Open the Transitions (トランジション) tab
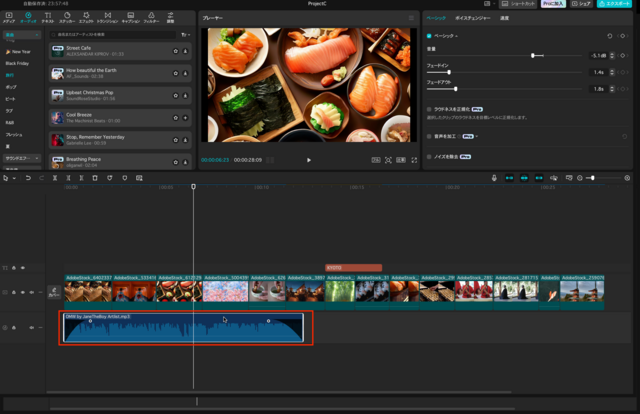The width and height of the screenshot is (640, 414). [x=107, y=18]
